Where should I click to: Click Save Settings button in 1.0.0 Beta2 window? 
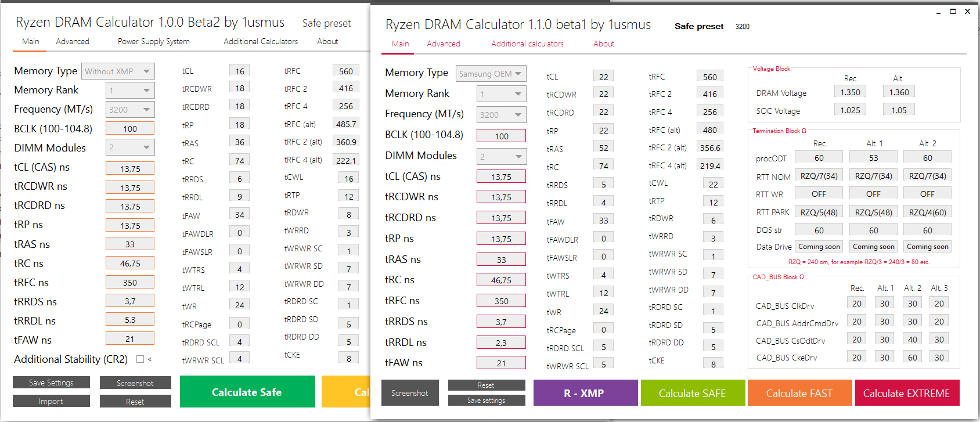point(51,383)
